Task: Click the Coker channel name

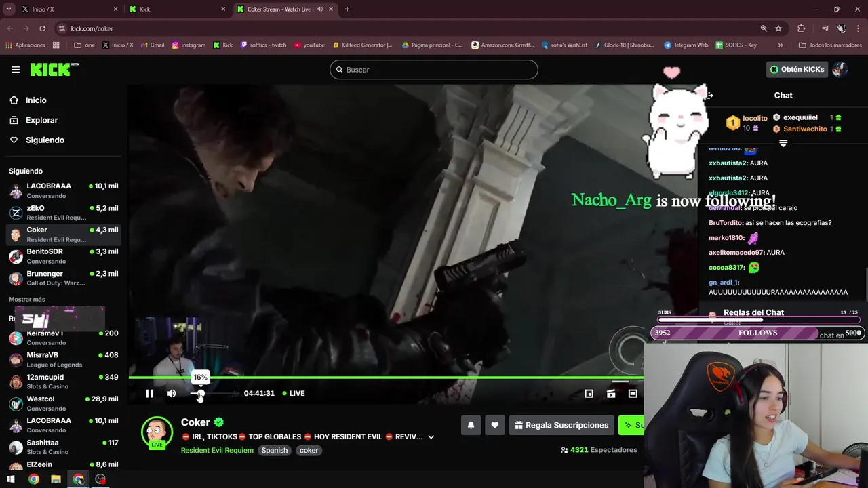Action: [x=195, y=422]
